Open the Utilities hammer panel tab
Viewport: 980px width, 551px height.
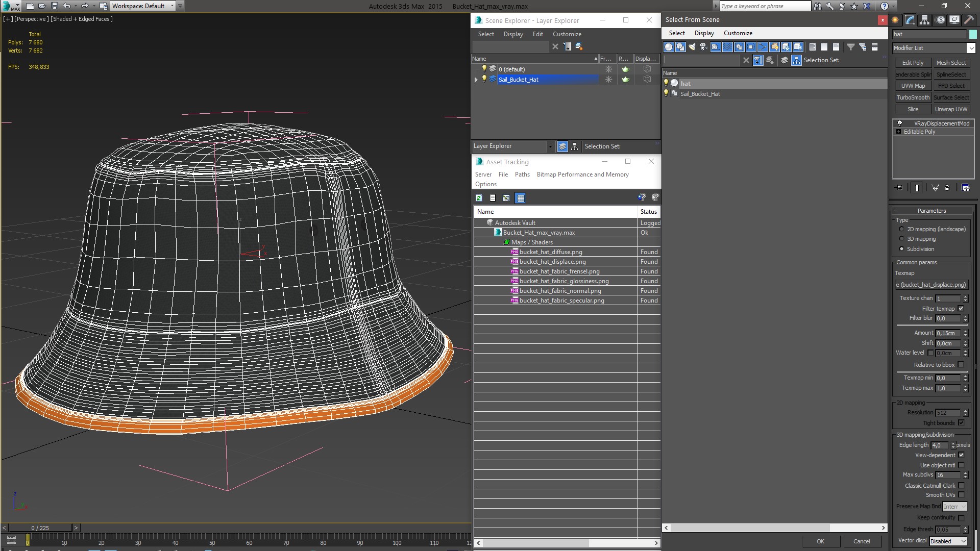click(x=969, y=20)
